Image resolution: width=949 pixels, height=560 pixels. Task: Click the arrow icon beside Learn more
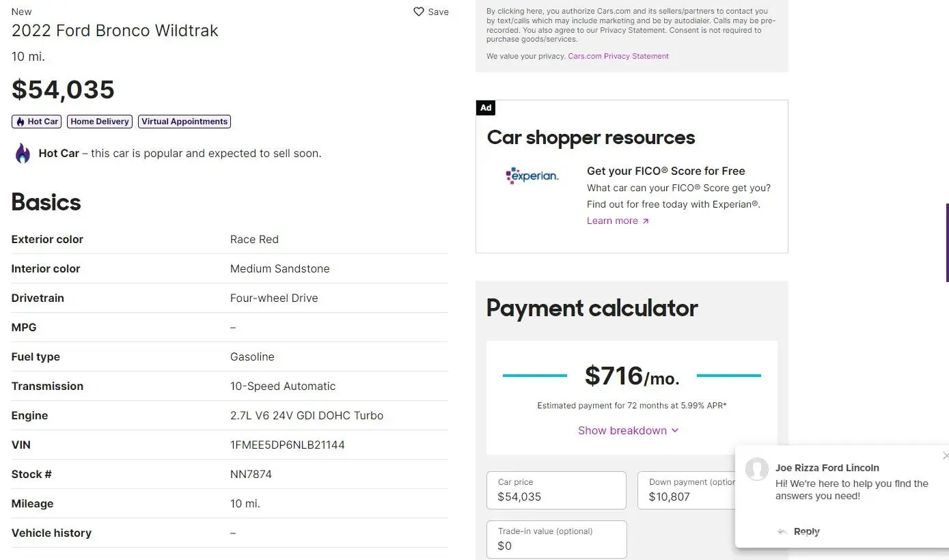point(646,221)
